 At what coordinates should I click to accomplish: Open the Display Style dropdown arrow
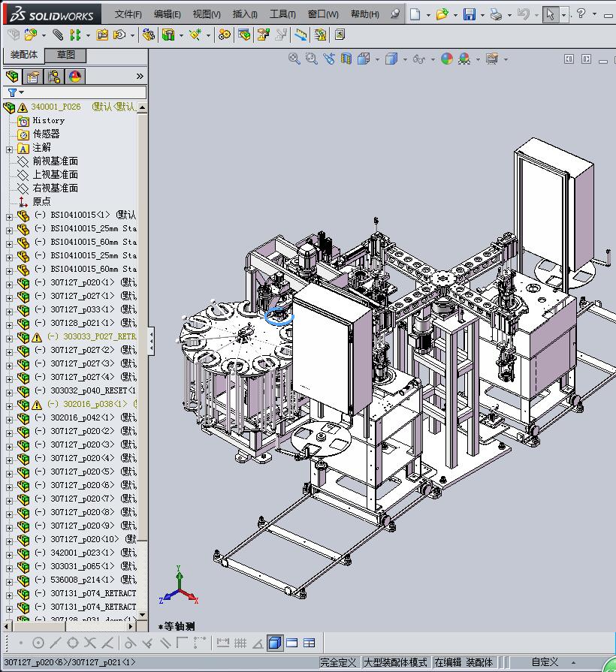405,59
